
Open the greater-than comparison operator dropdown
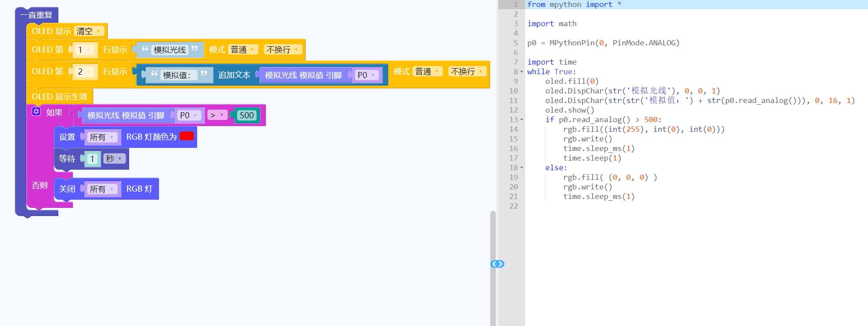point(217,115)
